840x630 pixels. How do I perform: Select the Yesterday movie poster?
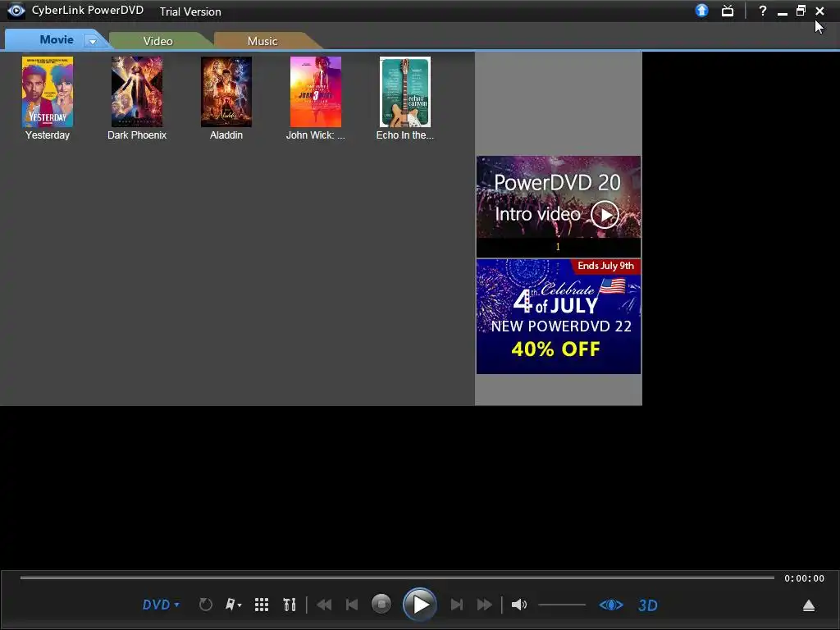(48, 92)
